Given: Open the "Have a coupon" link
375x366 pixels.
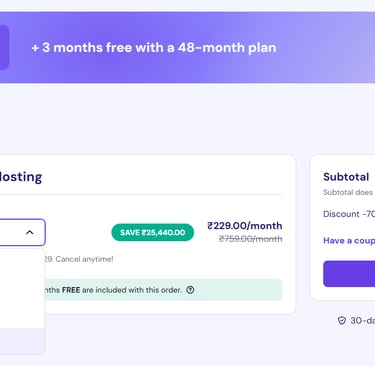Looking at the screenshot, I should [349, 240].
